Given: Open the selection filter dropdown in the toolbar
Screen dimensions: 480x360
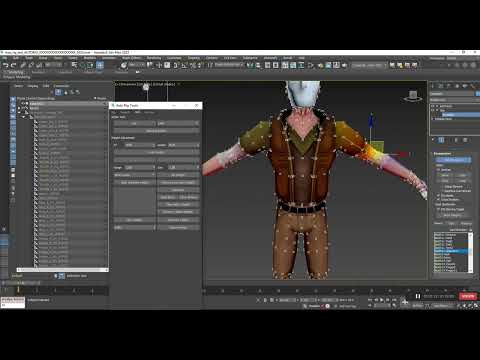Looking at the screenshot, I should tap(54, 65).
